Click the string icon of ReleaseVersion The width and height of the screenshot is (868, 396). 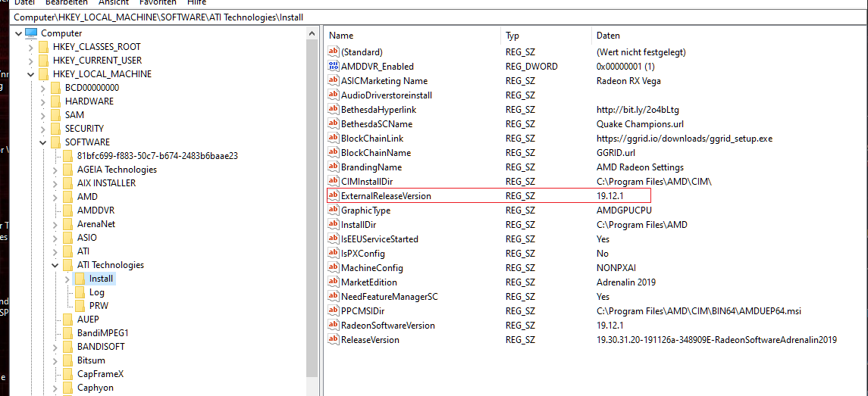tap(334, 339)
